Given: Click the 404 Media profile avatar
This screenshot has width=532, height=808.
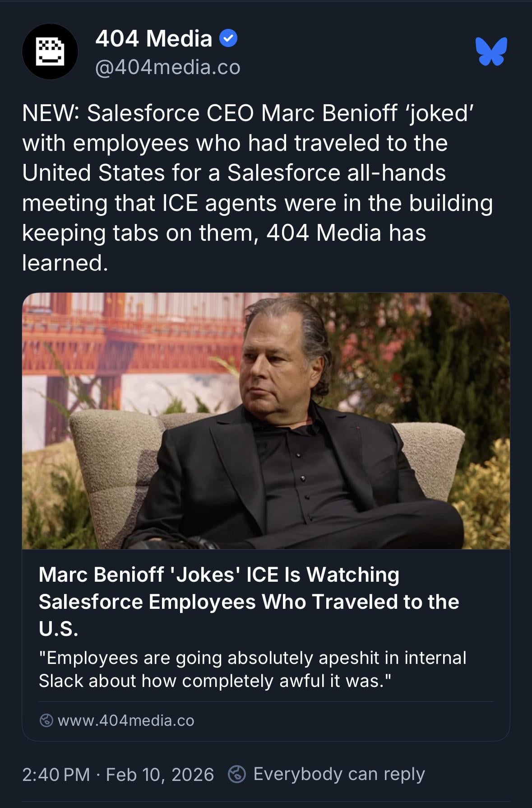Looking at the screenshot, I should click(50, 51).
